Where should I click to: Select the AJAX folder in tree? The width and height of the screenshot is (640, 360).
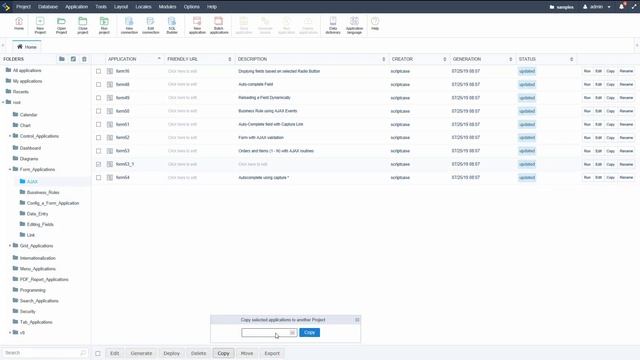[32, 182]
